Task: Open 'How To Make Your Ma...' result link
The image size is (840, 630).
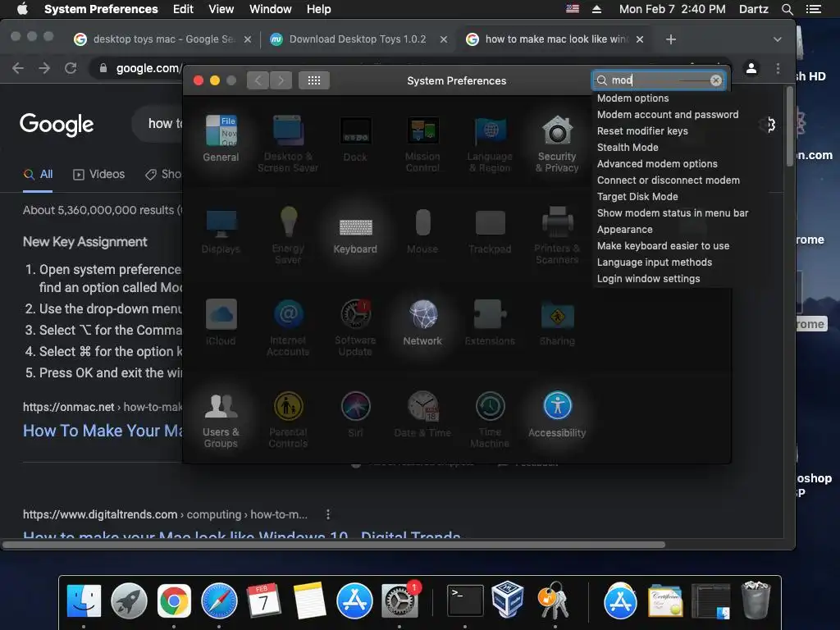Action: click(x=103, y=431)
